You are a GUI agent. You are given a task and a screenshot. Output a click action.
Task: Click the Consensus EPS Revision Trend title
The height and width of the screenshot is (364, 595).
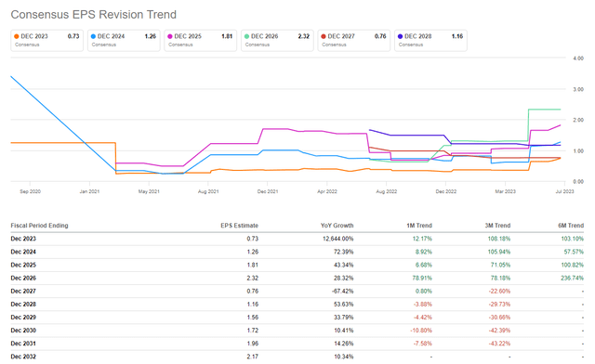pos(93,15)
